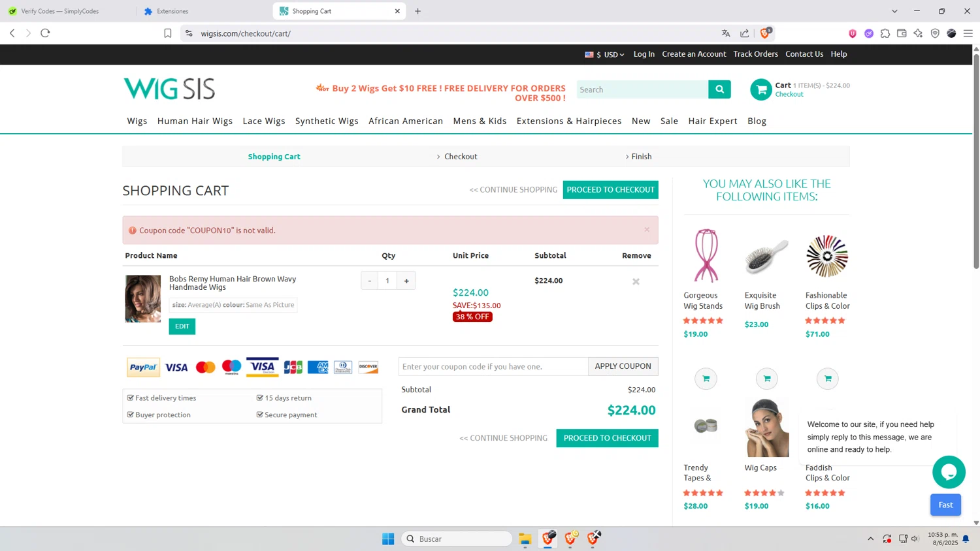
Task: Open the Wigs menu
Action: [137, 121]
